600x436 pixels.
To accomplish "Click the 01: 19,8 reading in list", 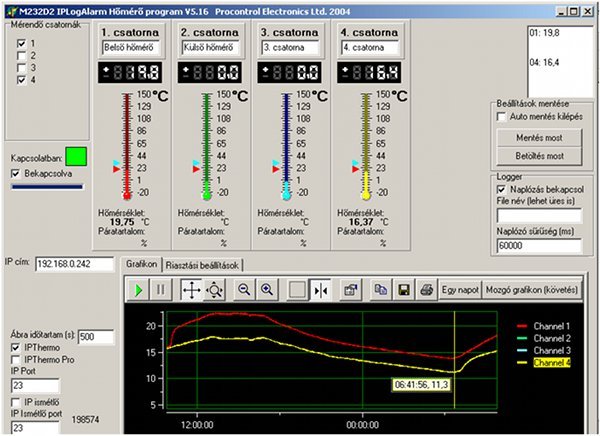I will [544, 33].
